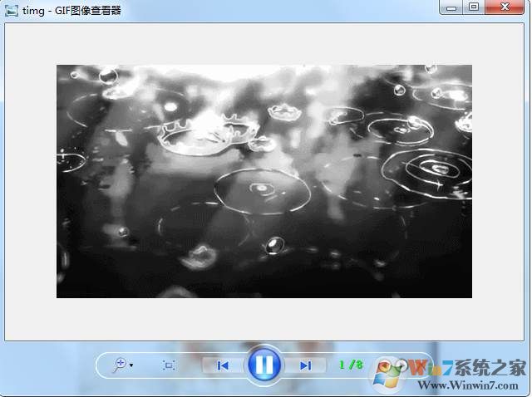This screenshot has width=532, height=397.
Task: Click the rotate clockwise icon
Action: [403, 365]
